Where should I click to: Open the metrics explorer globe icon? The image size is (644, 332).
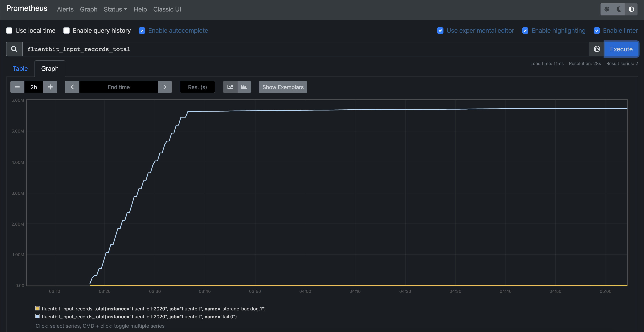[x=597, y=49]
